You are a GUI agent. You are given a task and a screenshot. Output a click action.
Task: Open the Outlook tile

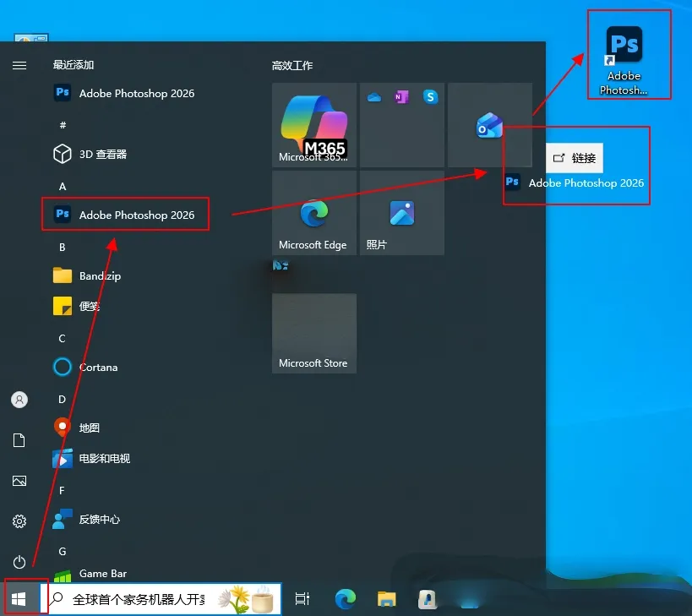coord(489,125)
